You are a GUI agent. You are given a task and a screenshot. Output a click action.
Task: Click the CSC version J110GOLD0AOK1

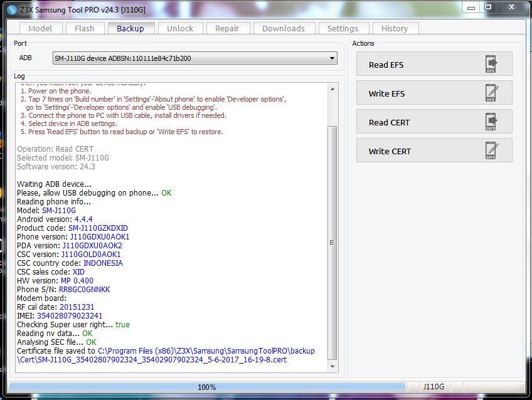click(91, 255)
